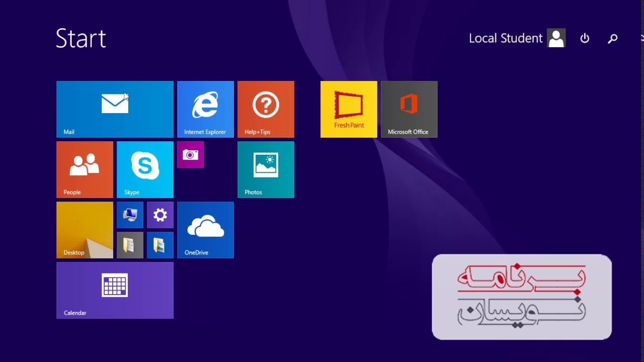This screenshot has height=362, width=644.
Task: Open the Mail tile
Action: tap(115, 109)
